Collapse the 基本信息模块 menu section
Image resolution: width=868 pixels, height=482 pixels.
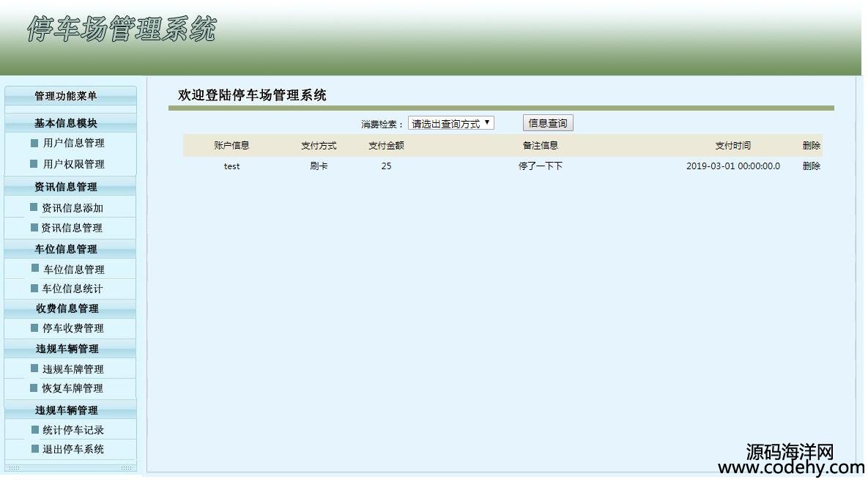point(66,124)
